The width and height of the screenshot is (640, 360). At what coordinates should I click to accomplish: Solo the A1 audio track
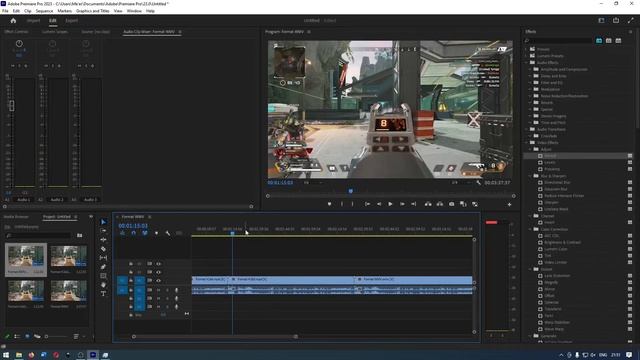coord(167,290)
